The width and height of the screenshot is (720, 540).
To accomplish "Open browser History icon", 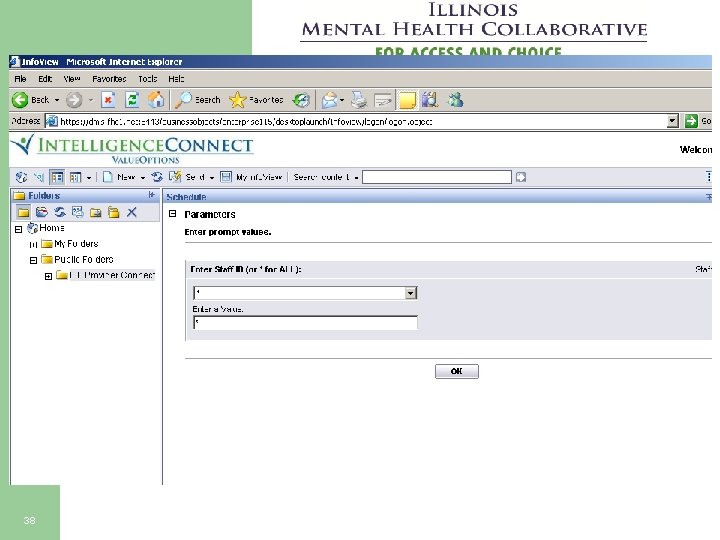I will [302, 100].
